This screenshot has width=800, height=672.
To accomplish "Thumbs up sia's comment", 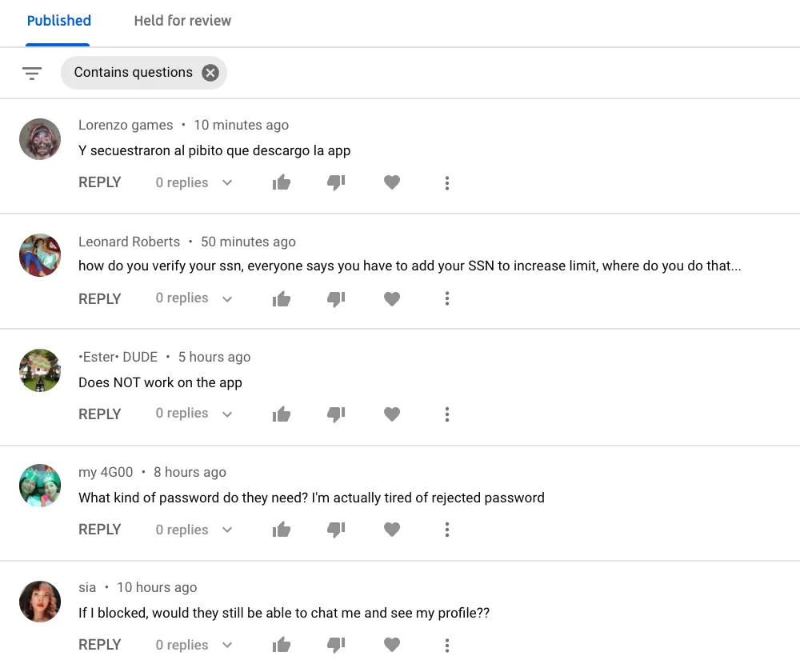I will click(282, 645).
